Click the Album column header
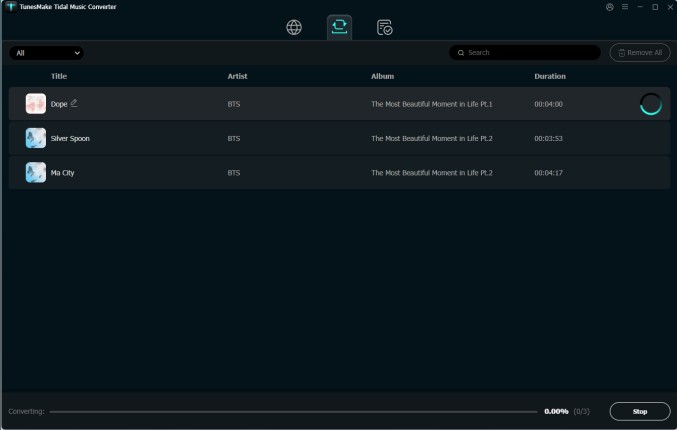Viewport: 677px width, 430px height. pyautogui.click(x=383, y=76)
